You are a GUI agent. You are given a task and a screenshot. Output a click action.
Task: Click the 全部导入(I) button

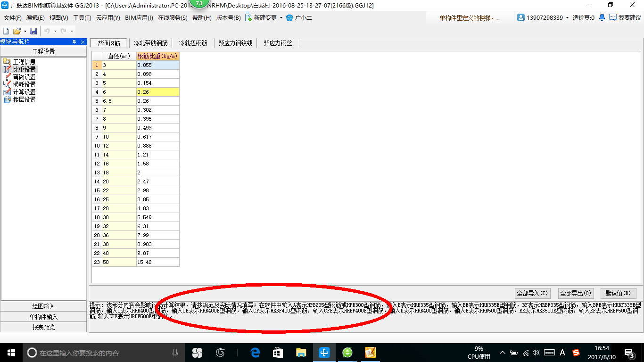click(x=532, y=293)
